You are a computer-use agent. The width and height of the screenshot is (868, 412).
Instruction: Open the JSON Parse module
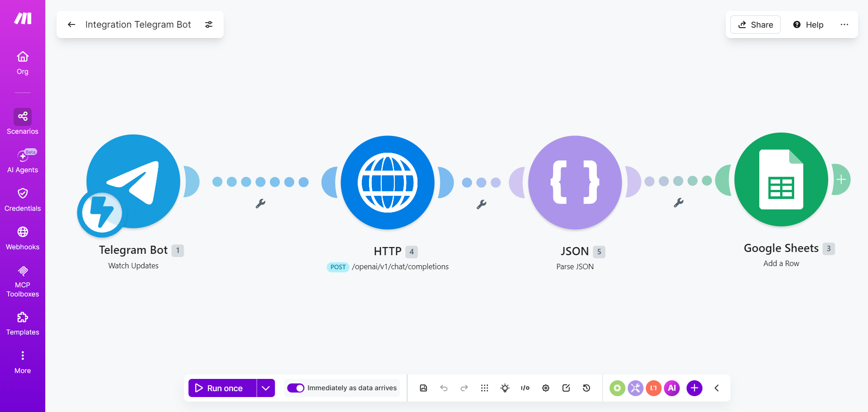click(x=575, y=182)
